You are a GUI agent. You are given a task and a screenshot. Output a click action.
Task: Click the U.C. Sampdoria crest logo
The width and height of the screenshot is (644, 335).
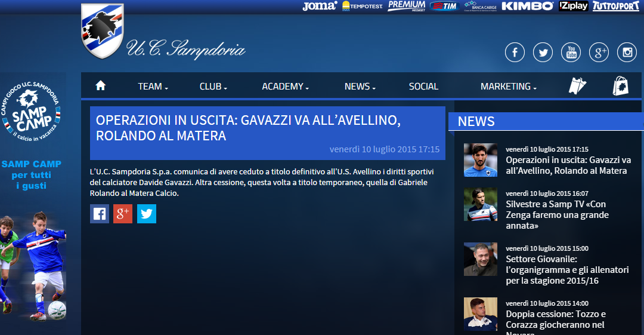(x=103, y=31)
